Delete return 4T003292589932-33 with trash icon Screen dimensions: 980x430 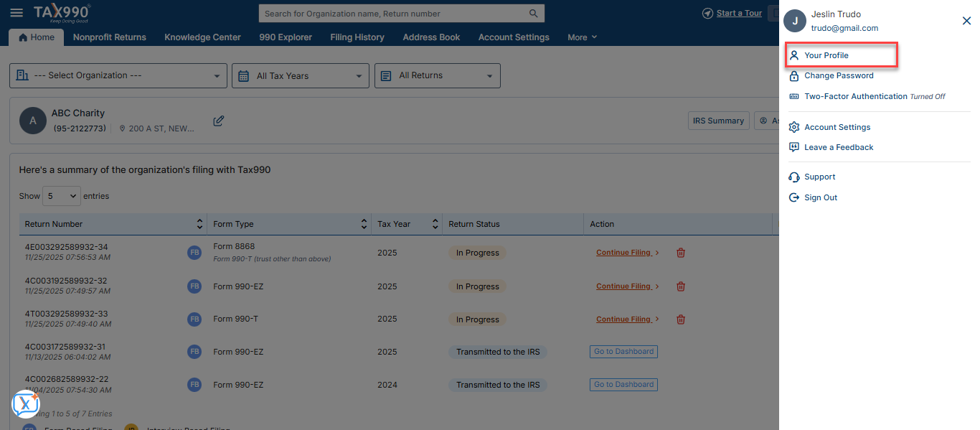tap(681, 319)
